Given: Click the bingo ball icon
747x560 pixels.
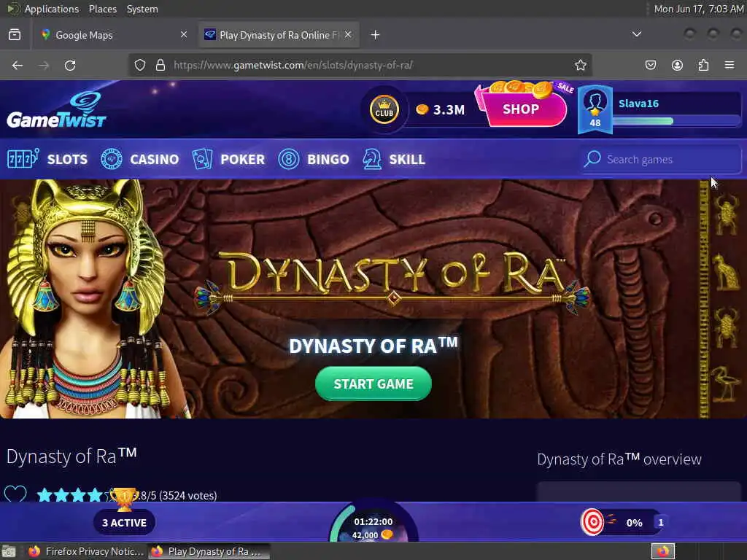Looking at the screenshot, I should pos(289,159).
